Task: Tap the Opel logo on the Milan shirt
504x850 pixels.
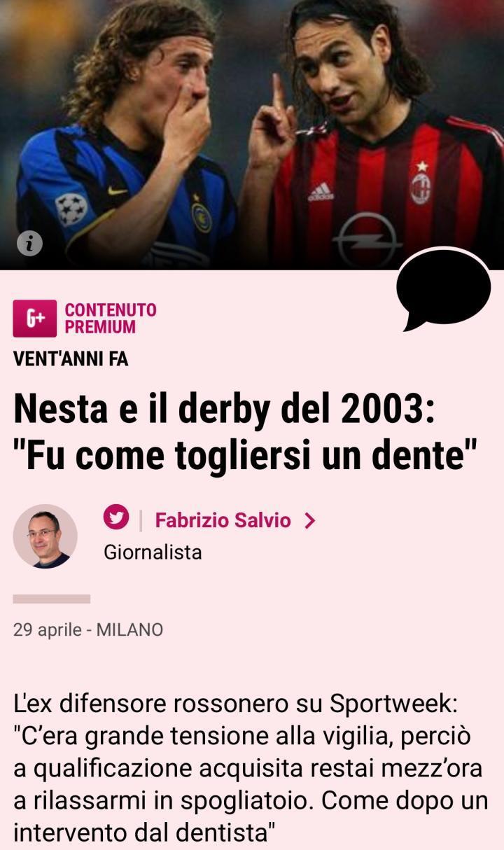Action: [x=366, y=240]
